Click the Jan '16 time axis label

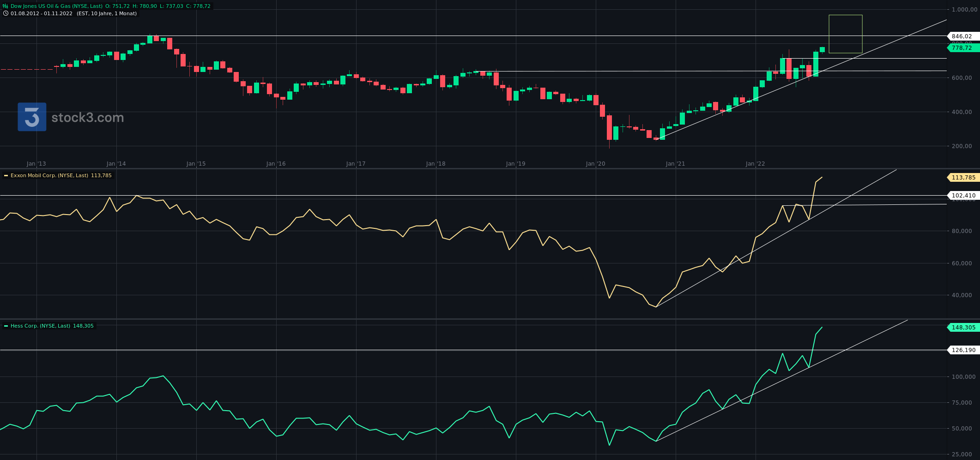[276, 164]
